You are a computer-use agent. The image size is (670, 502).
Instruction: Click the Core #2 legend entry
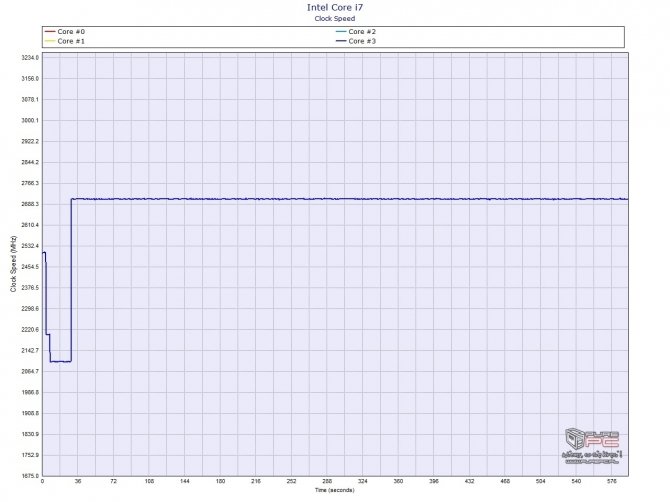[356, 32]
